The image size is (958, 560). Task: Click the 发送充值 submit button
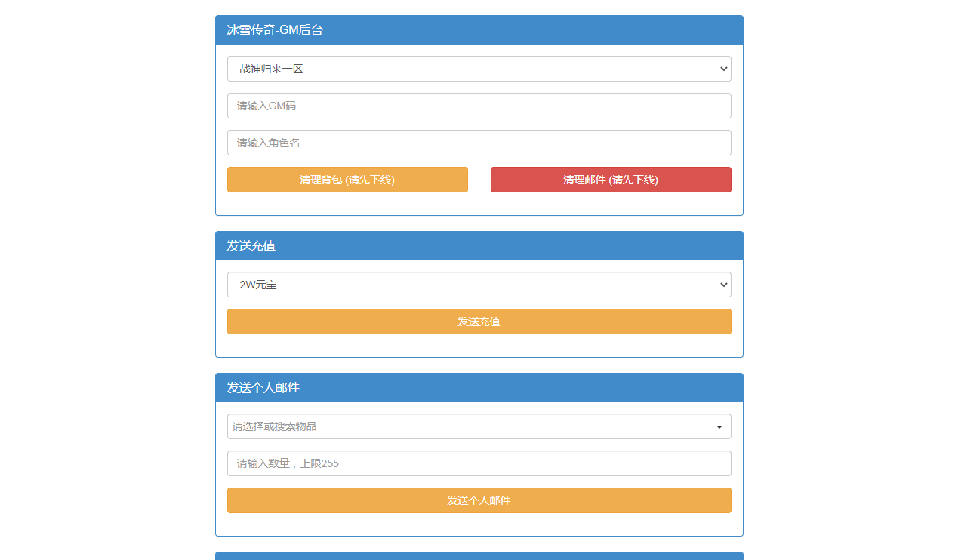coord(479,322)
